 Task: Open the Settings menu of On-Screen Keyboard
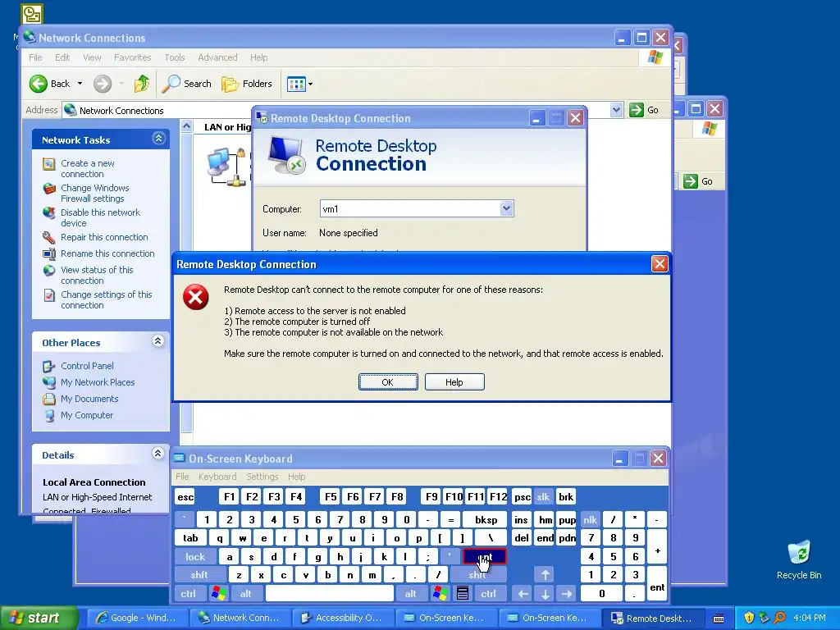pos(262,477)
